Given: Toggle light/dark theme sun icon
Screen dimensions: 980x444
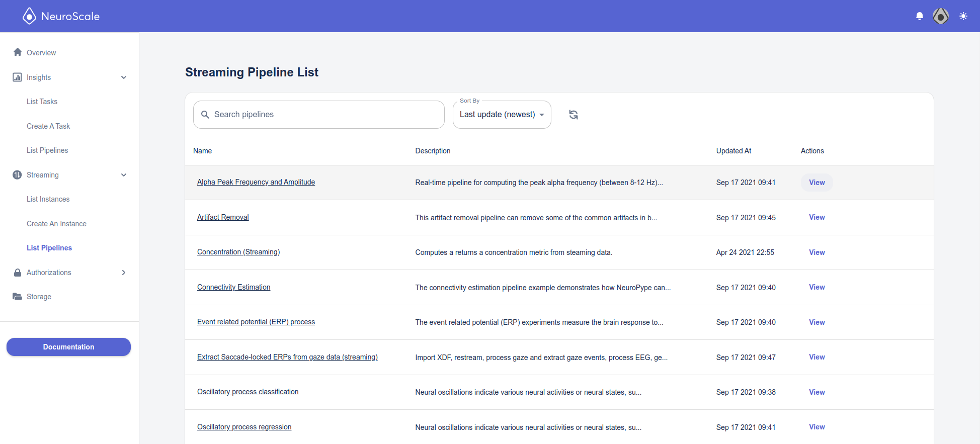Looking at the screenshot, I should 963,16.
